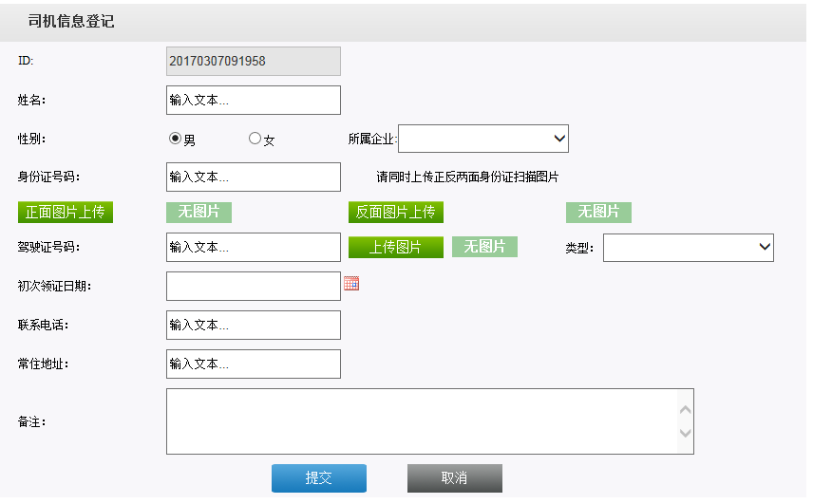Expand the 所属企业 dropdown
Screen dimensions: 813x504
pos(483,139)
